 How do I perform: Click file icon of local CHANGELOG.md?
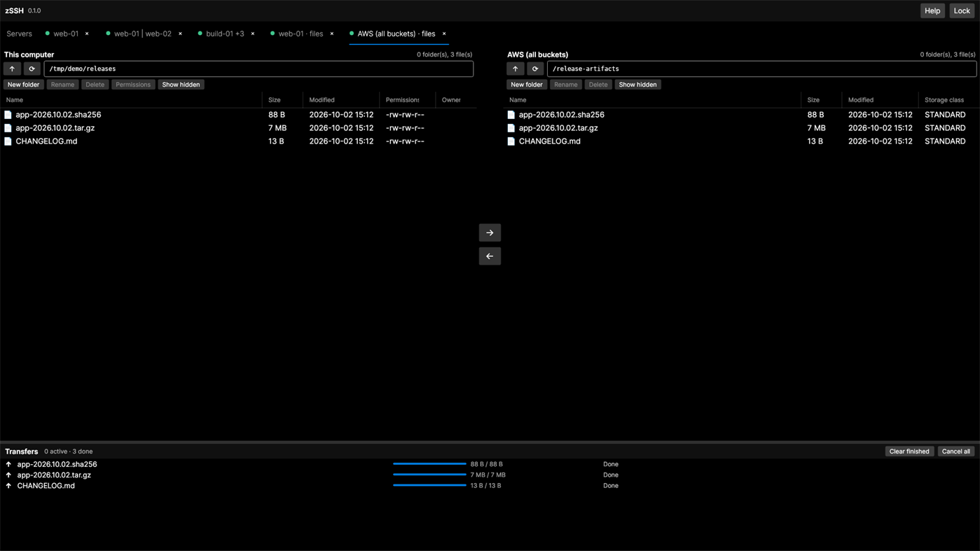coord(8,141)
